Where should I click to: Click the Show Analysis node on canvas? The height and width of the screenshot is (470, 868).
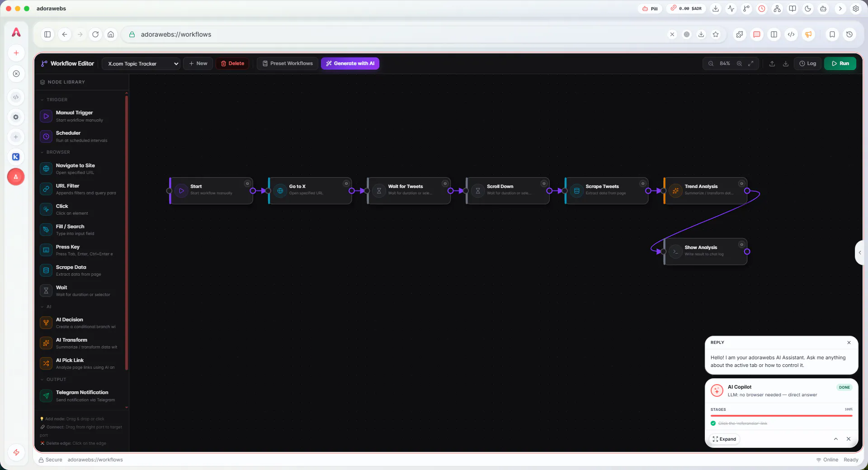click(705, 252)
